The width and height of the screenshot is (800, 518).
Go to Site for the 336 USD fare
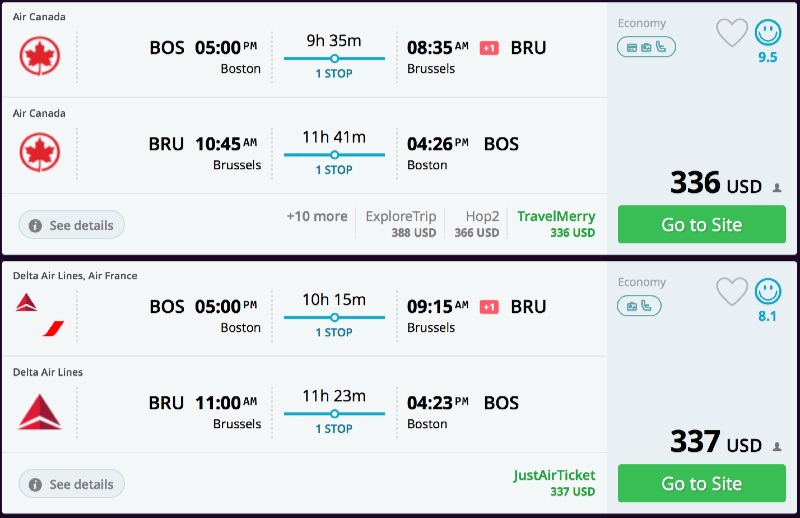pos(701,224)
